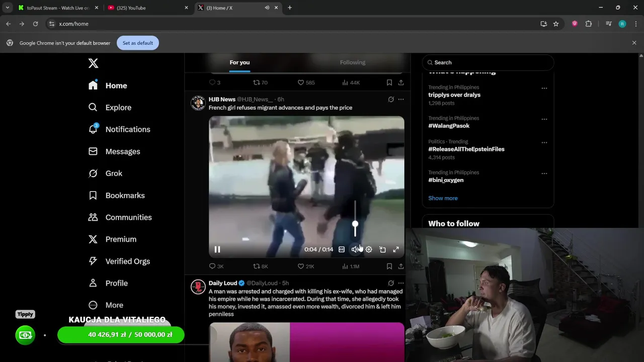Image resolution: width=644 pixels, height=362 pixels.
Task: Open Grok explain on HJB News post
Action: click(x=391, y=100)
